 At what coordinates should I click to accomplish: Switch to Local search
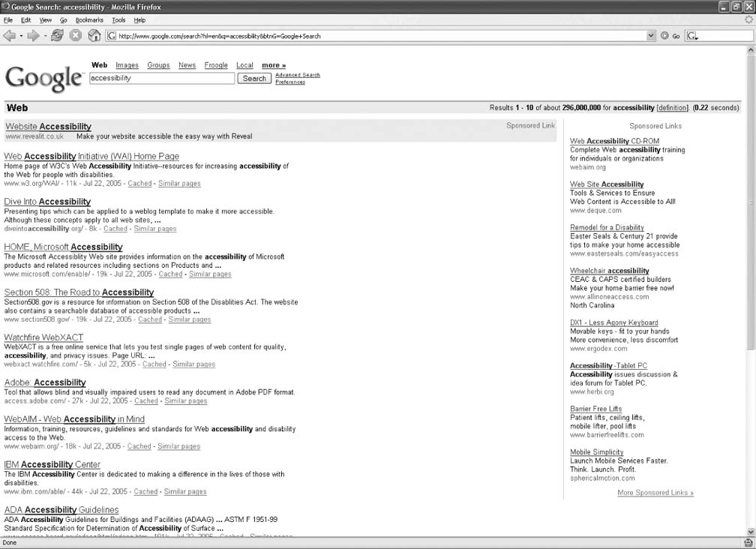[244, 65]
